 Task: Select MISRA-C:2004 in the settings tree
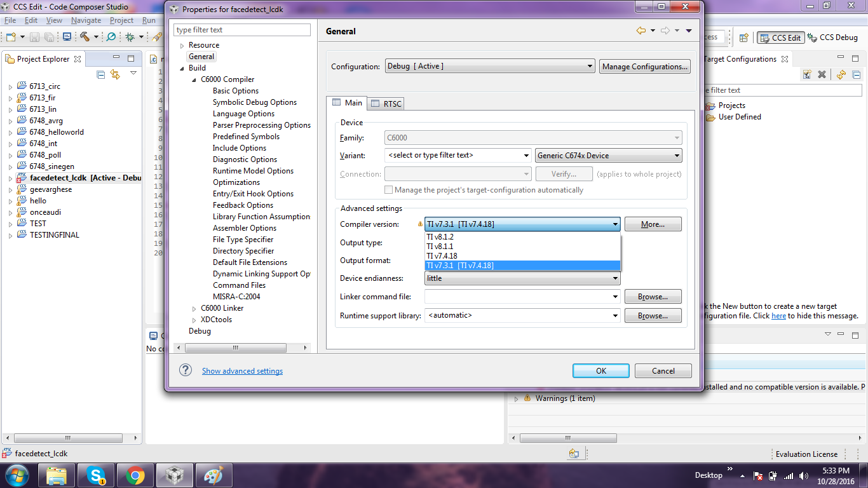[x=236, y=297]
